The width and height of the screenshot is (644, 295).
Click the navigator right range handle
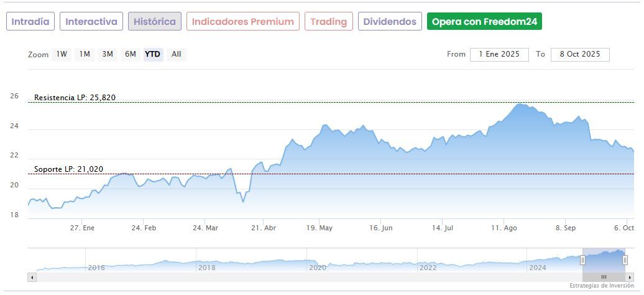click(625, 260)
